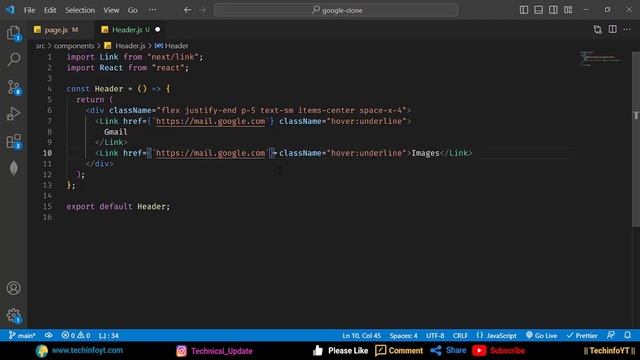640x360 pixels.
Task: Open the View menu
Action: coord(111,10)
